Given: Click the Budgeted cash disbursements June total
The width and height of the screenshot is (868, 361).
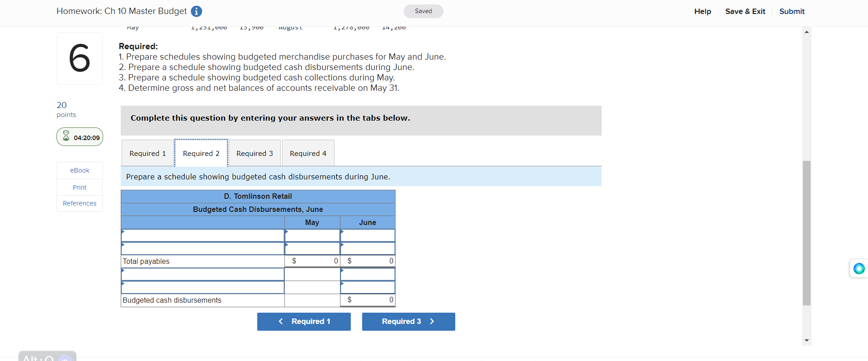Looking at the screenshot, I should (x=368, y=300).
